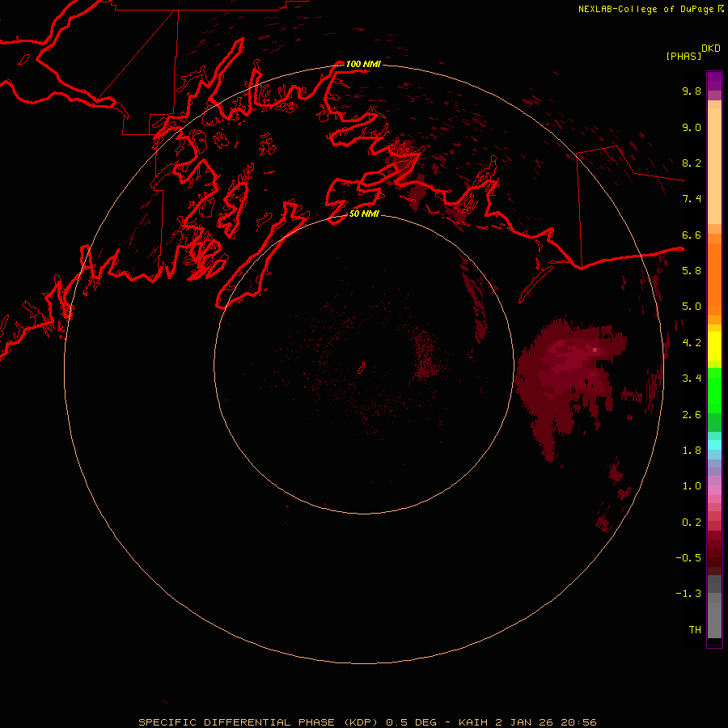This screenshot has height=728, width=728.
Task: Click the 1.0 value on the color scale
Action: [x=692, y=486]
